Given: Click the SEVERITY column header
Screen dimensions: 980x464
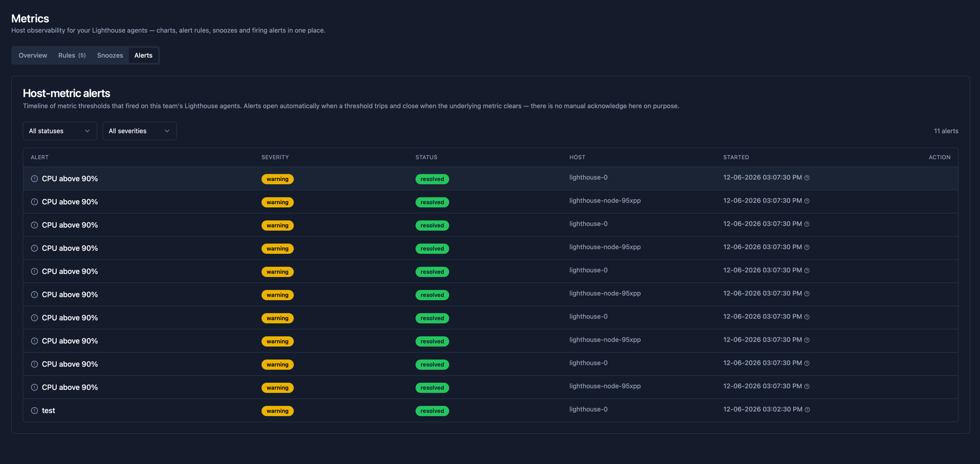Looking at the screenshot, I should [275, 157].
